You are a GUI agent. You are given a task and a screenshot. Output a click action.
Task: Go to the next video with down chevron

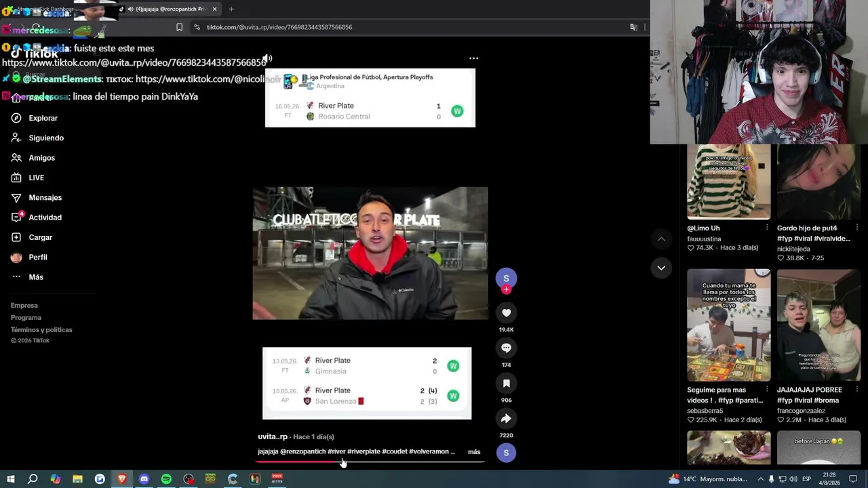661,268
